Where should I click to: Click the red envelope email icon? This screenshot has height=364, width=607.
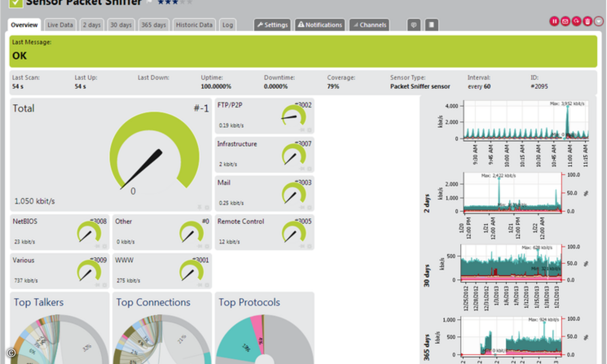coord(565,21)
